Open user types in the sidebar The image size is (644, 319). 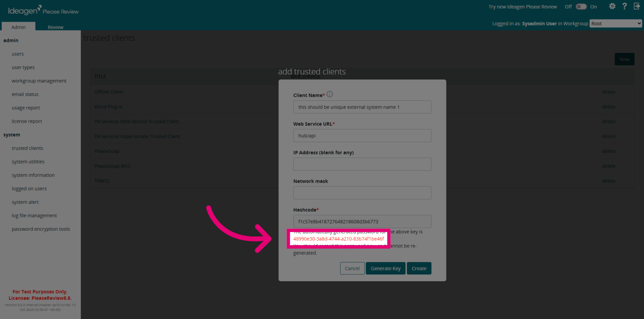(x=23, y=67)
